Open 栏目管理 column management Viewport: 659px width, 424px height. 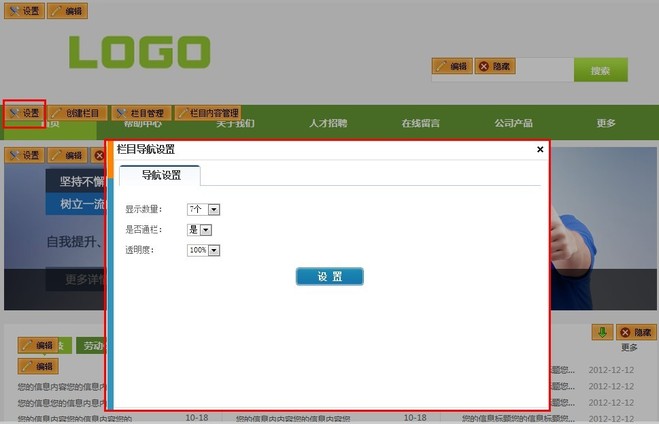tap(139, 113)
